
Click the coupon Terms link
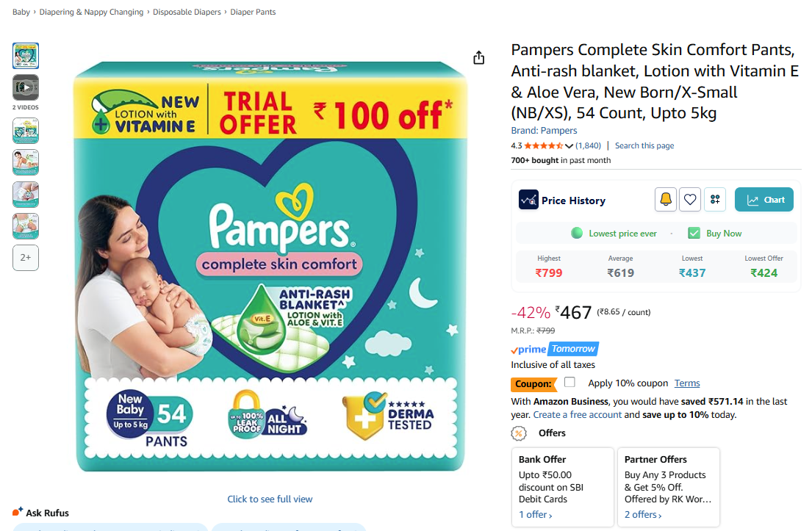687,383
